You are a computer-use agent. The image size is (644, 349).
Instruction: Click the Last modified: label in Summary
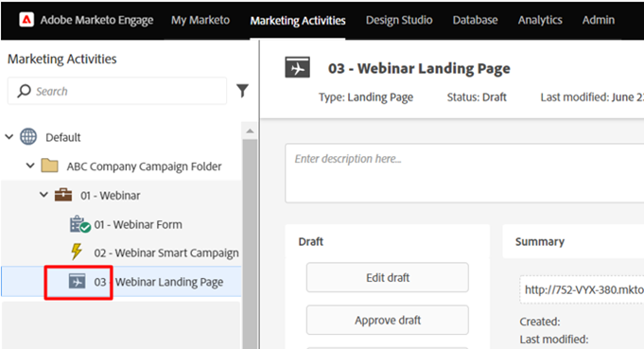[554, 340]
